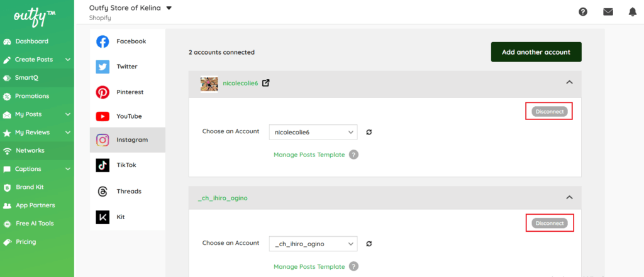Click the nicolecolie6 profile thumbnail
The width and height of the screenshot is (644, 277).
209,83
